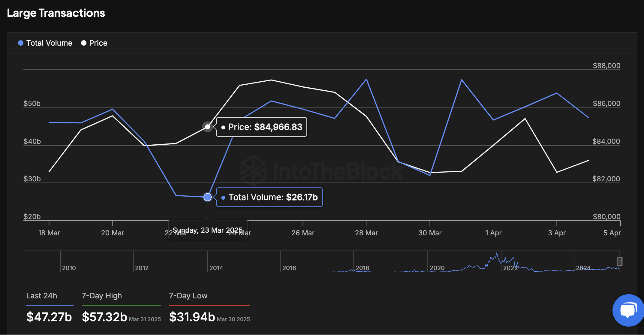Click the 2014 mark in the range navigator
This screenshot has width=644, height=335.
216,268
